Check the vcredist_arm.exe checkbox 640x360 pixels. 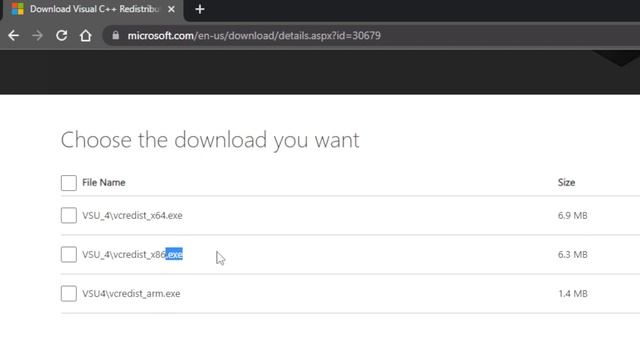point(69,293)
